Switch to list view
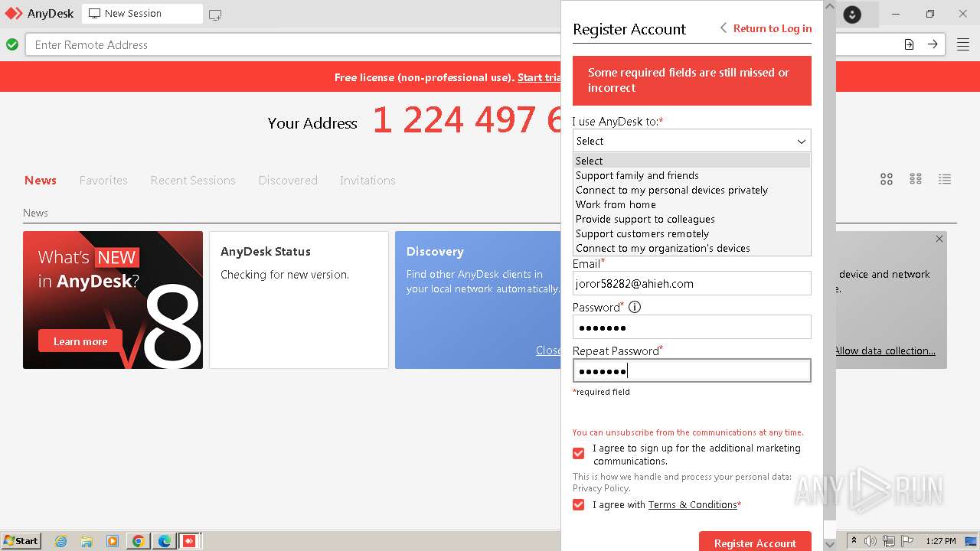The width and height of the screenshot is (980, 551). pyautogui.click(x=945, y=179)
